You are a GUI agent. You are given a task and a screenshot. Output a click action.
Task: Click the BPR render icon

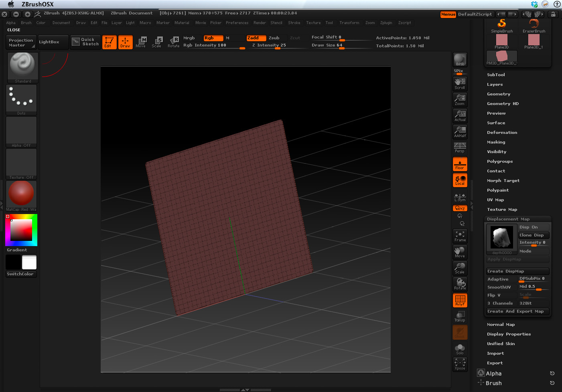(460, 60)
